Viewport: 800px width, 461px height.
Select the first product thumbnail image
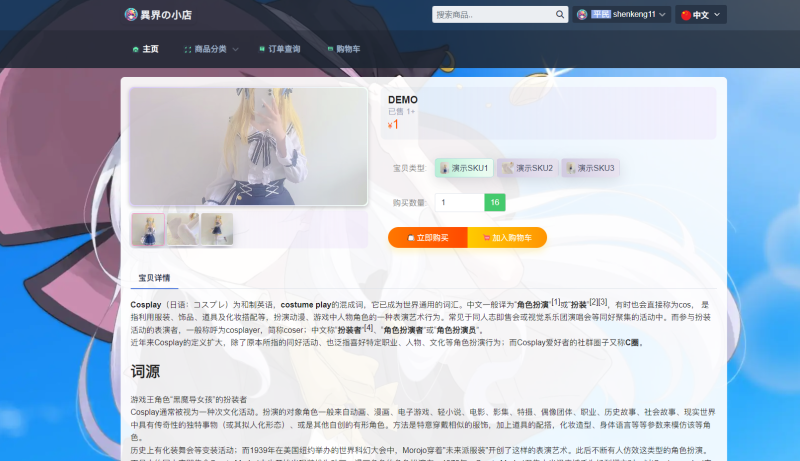click(148, 229)
